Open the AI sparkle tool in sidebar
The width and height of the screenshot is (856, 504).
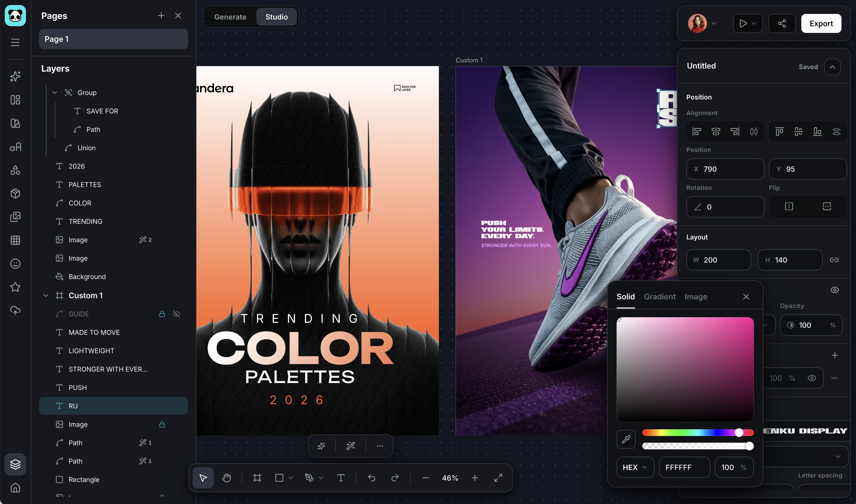coord(15,76)
